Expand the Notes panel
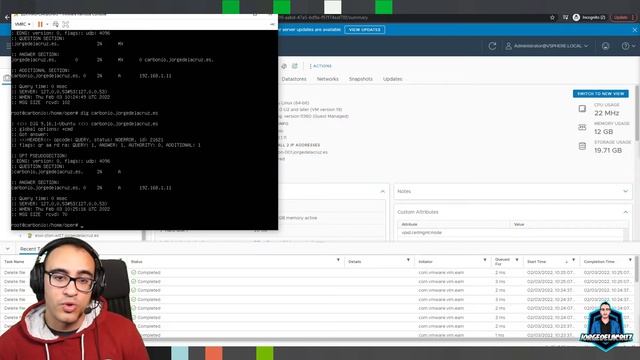Viewport: 640px width, 360px height. click(625, 191)
